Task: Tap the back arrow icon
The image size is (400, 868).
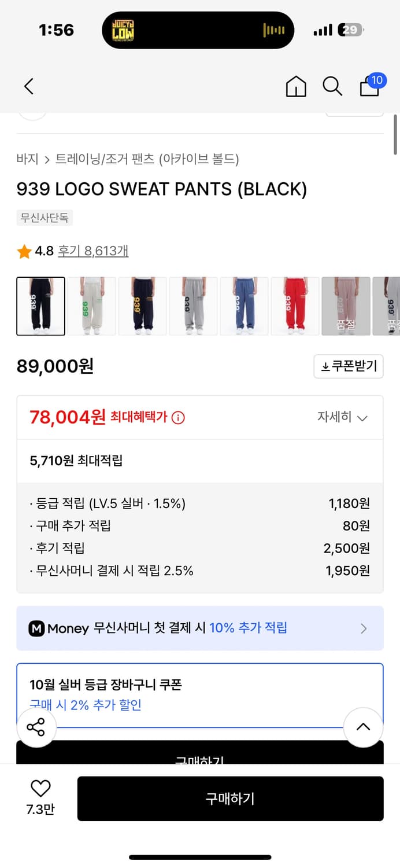Action: coord(29,86)
